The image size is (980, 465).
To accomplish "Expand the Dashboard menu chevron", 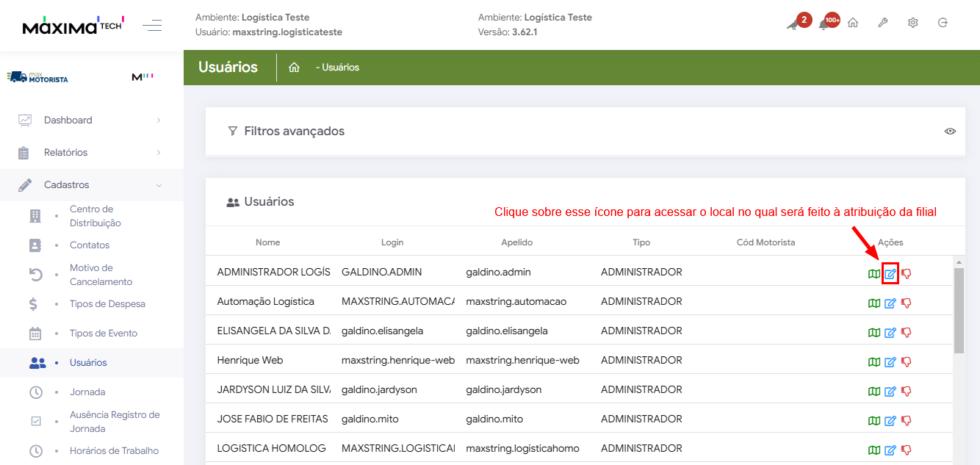I will pos(159,120).
